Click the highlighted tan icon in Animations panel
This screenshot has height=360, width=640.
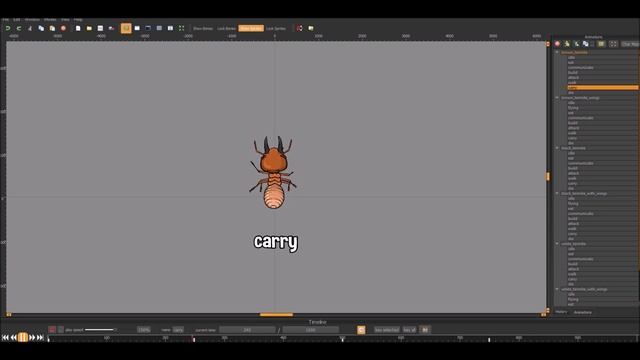pos(601,44)
